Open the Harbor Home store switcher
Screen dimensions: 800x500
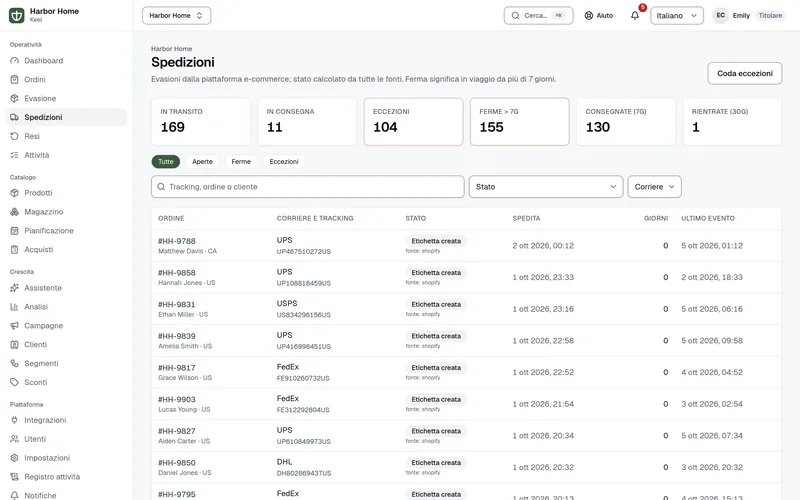(177, 15)
